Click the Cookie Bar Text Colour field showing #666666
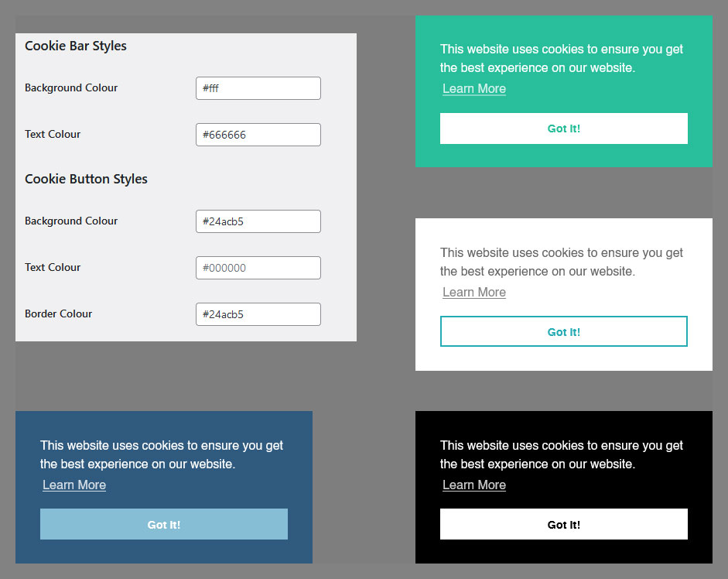 (258, 135)
